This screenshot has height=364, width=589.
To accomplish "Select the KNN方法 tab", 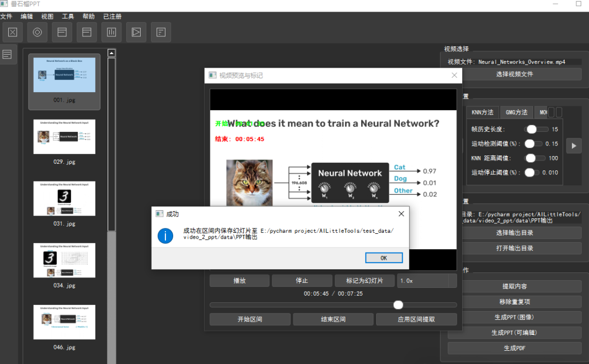I will 482,112.
